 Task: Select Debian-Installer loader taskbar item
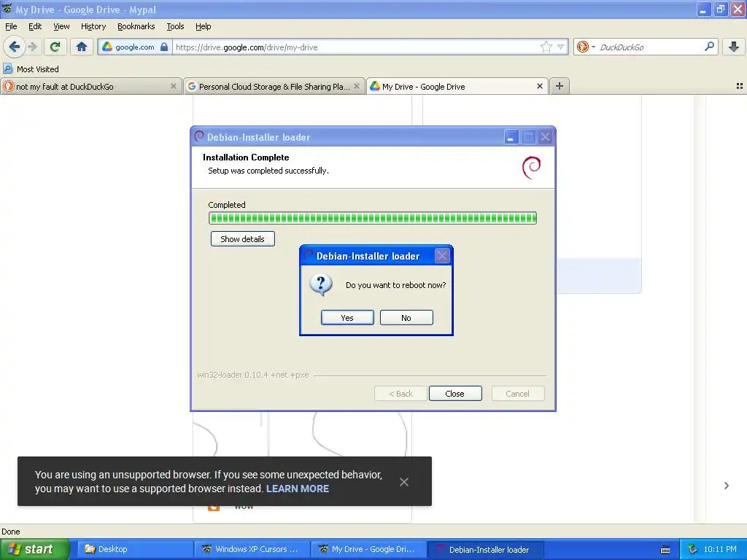tap(485, 549)
